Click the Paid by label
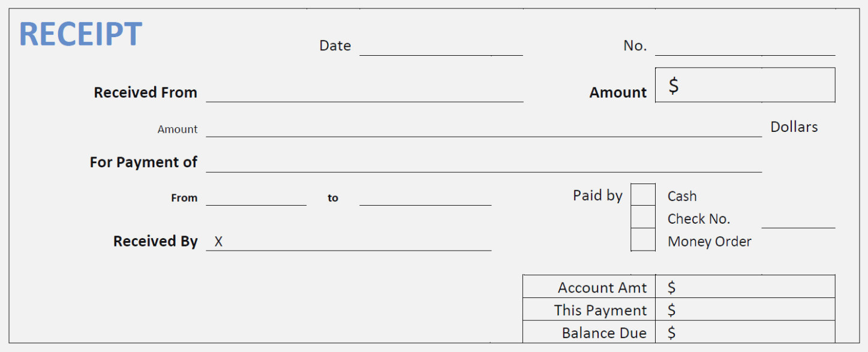The height and width of the screenshot is (352, 868). tap(597, 195)
